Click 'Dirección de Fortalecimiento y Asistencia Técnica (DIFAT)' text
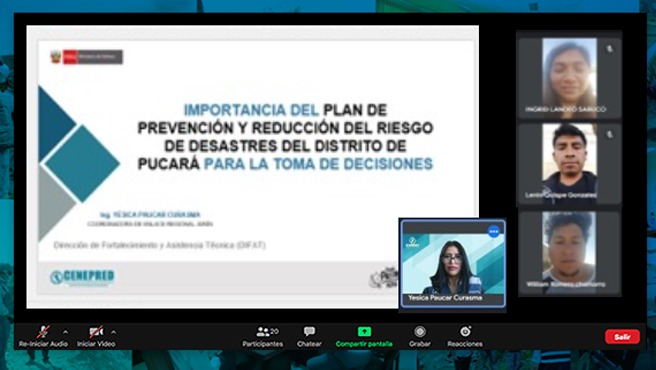656x370 pixels. (159, 245)
